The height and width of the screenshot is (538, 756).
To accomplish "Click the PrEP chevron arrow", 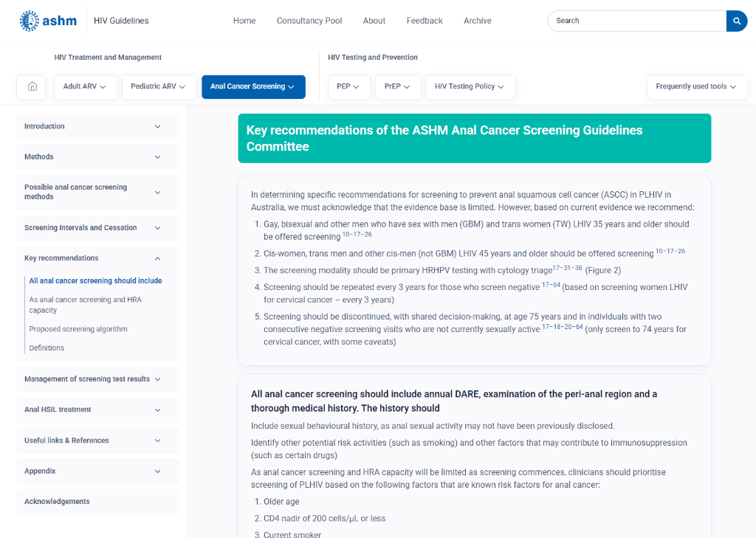I will click(407, 87).
